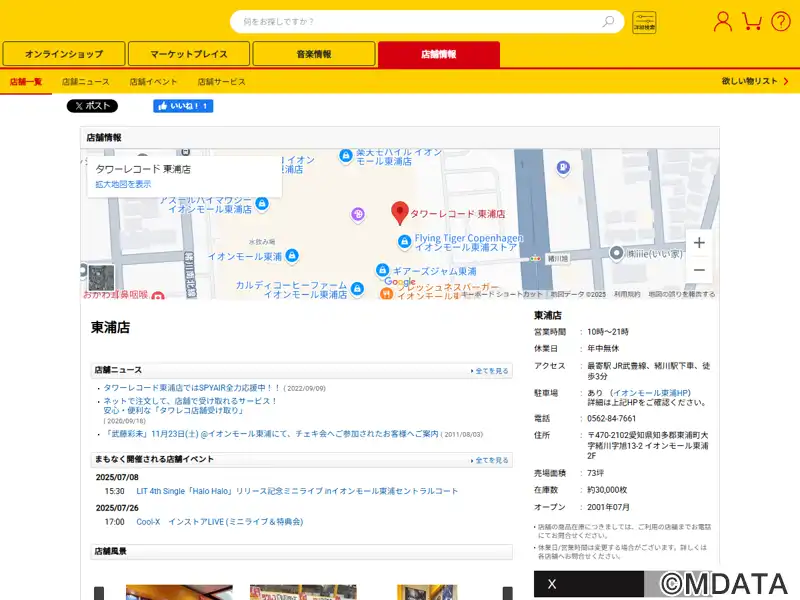
Task: Click the search magnifier icon
Action: coord(608,21)
